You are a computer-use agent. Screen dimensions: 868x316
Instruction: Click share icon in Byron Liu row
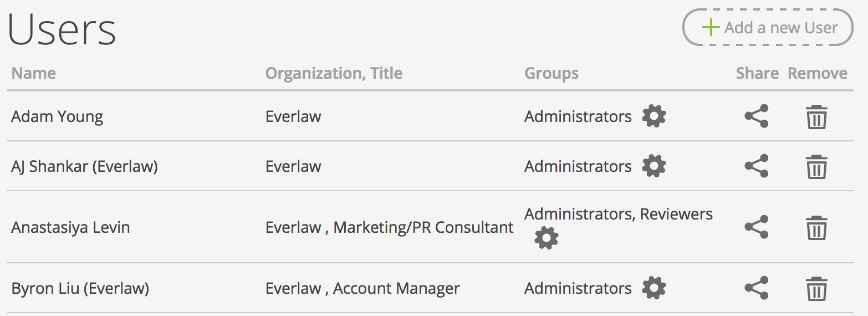(757, 288)
